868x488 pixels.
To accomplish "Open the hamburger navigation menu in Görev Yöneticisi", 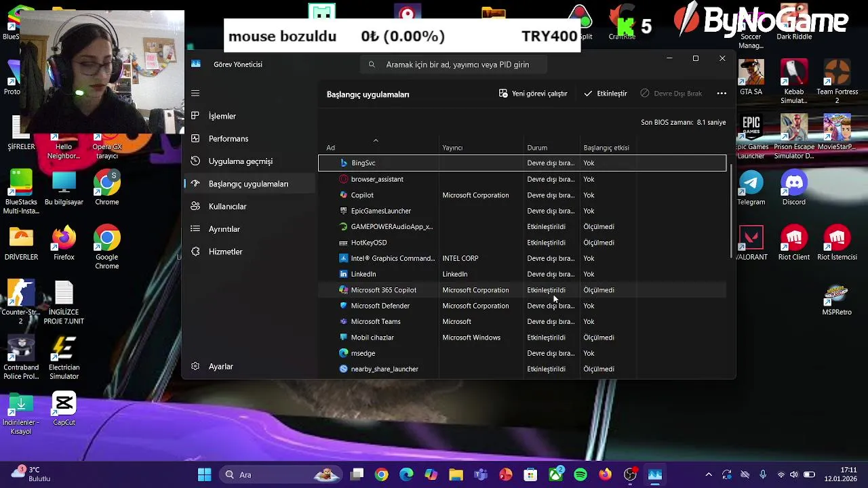I will point(195,93).
